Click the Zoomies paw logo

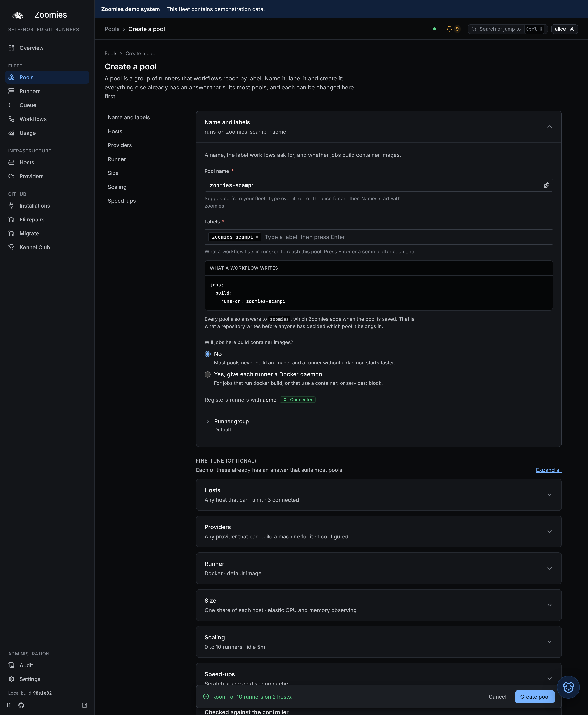pyautogui.click(x=18, y=15)
